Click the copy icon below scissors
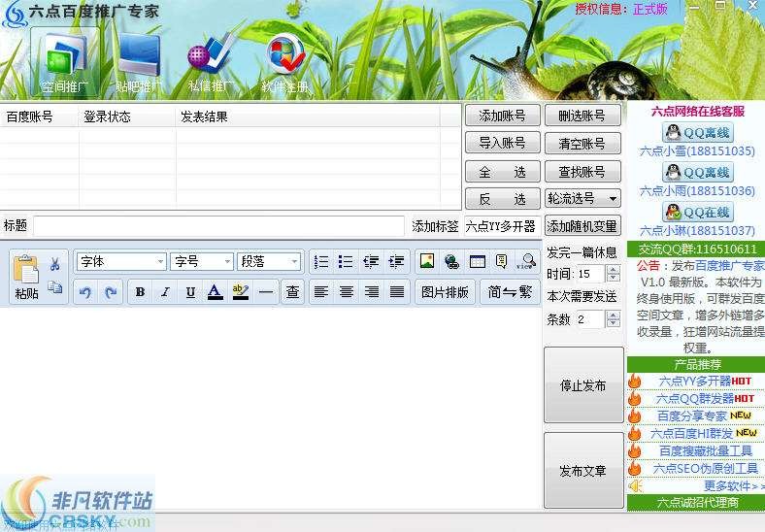 click(x=54, y=287)
